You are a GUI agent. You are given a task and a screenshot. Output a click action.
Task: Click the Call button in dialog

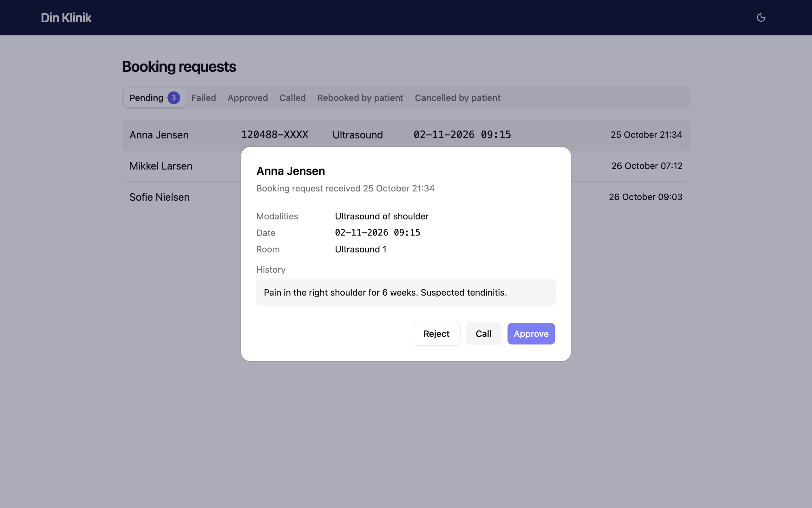483,334
